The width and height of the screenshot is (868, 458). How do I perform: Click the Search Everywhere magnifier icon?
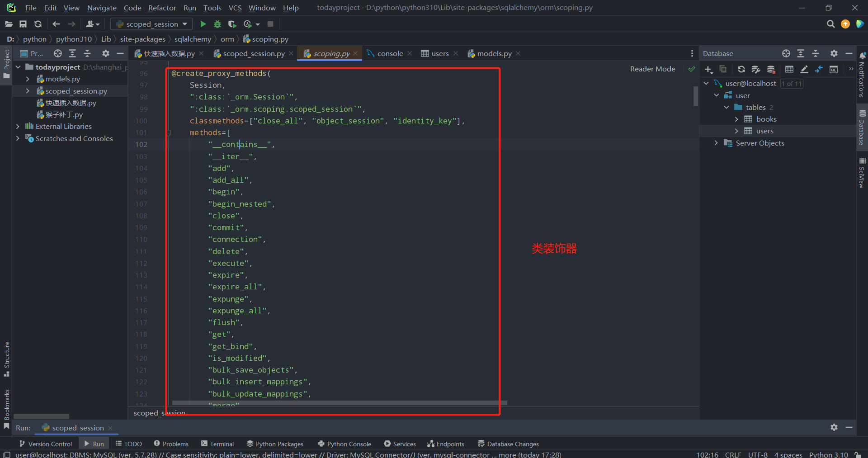[830, 24]
